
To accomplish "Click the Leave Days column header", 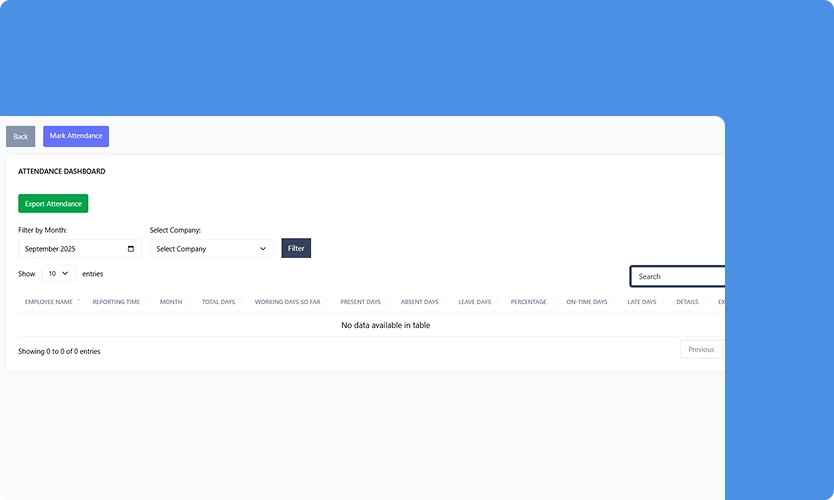I will [x=474, y=302].
